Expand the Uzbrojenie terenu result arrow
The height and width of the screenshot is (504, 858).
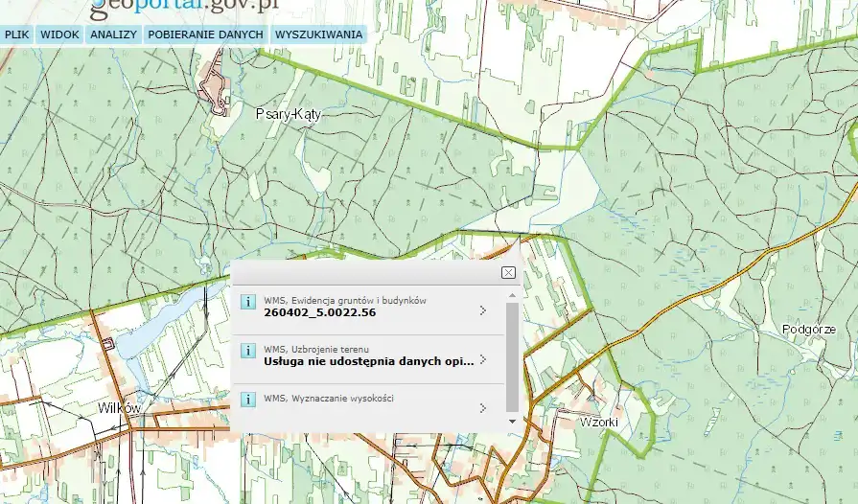(x=483, y=359)
